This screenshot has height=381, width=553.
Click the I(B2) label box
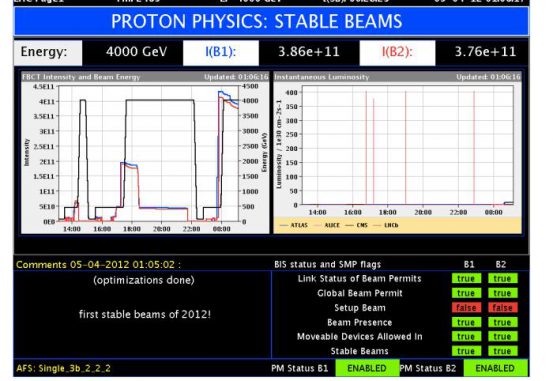click(x=397, y=53)
